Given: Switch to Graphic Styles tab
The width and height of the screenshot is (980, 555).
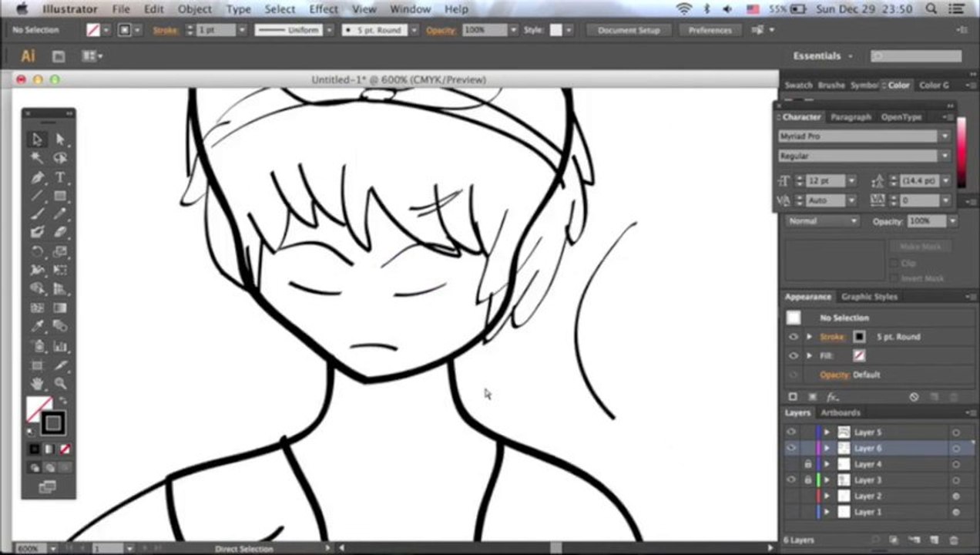Looking at the screenshot, I should click(x=869, y=297).
